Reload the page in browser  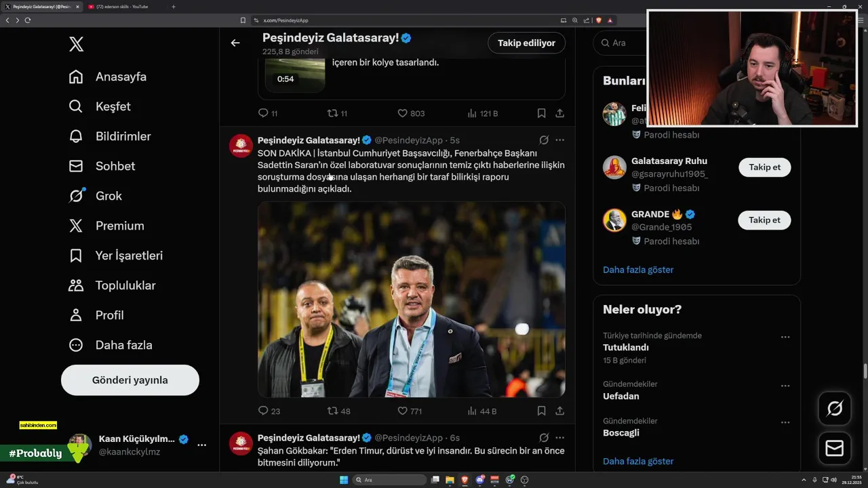click(x=28, y=20)
